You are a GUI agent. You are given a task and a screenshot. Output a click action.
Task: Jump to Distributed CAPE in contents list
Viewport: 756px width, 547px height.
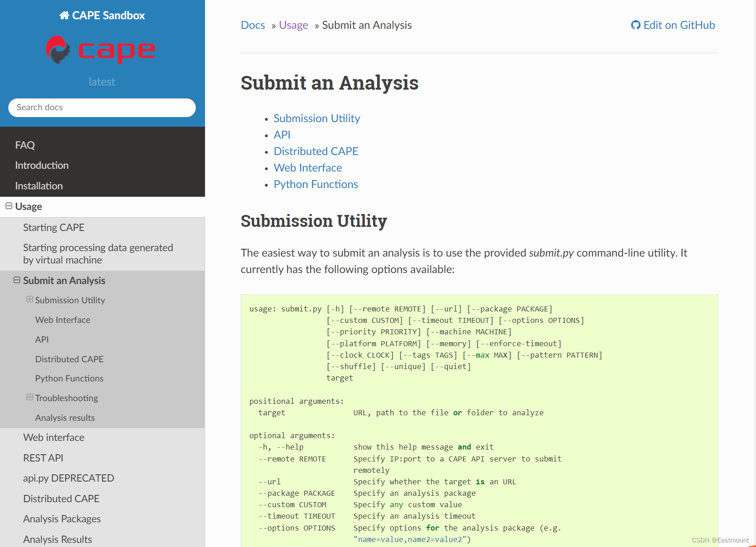point(316,151)
